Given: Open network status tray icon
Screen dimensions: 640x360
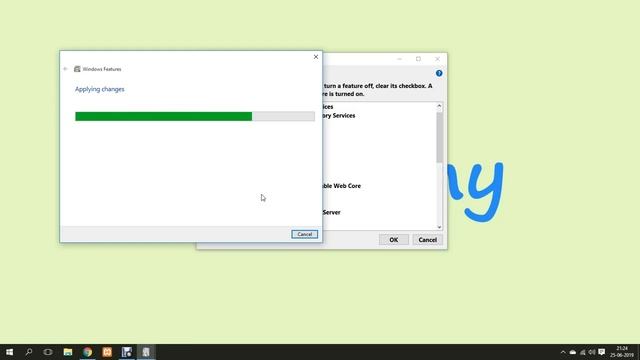Looking at the screenshot, I should 582,352.
